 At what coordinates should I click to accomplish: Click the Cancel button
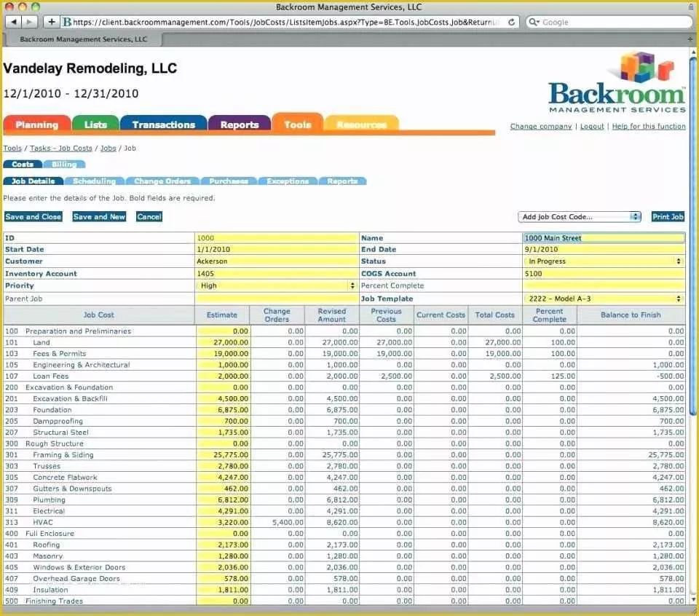[x=149, y=217]
